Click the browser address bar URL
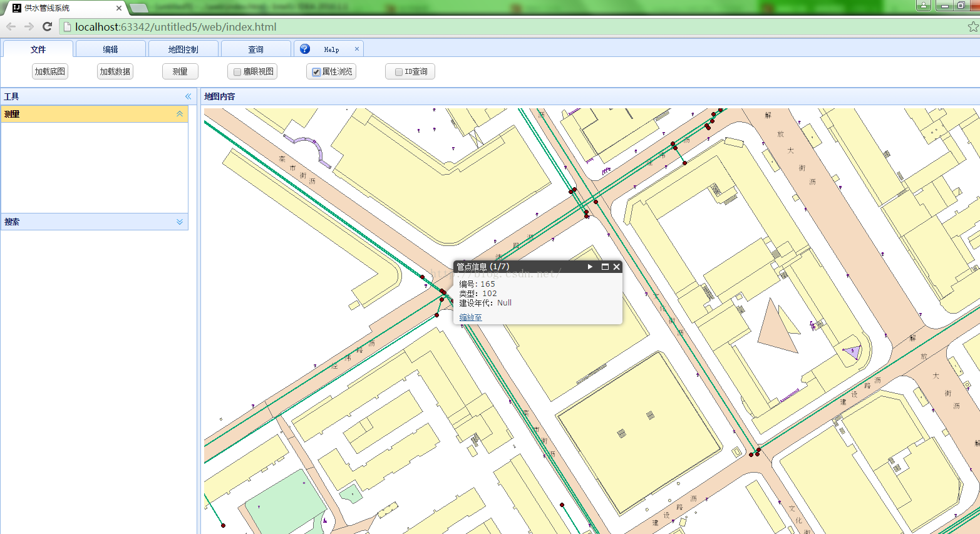980x534 pixels. click(x=175, y=27)
